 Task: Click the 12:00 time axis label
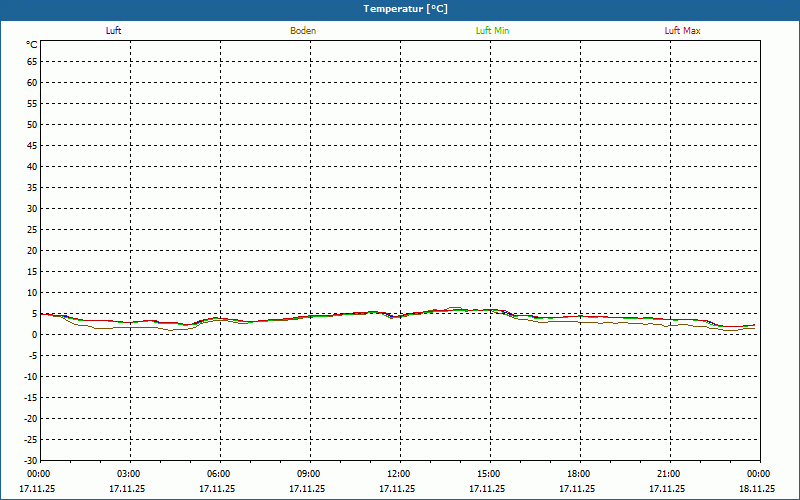click(x=399, y=474)
